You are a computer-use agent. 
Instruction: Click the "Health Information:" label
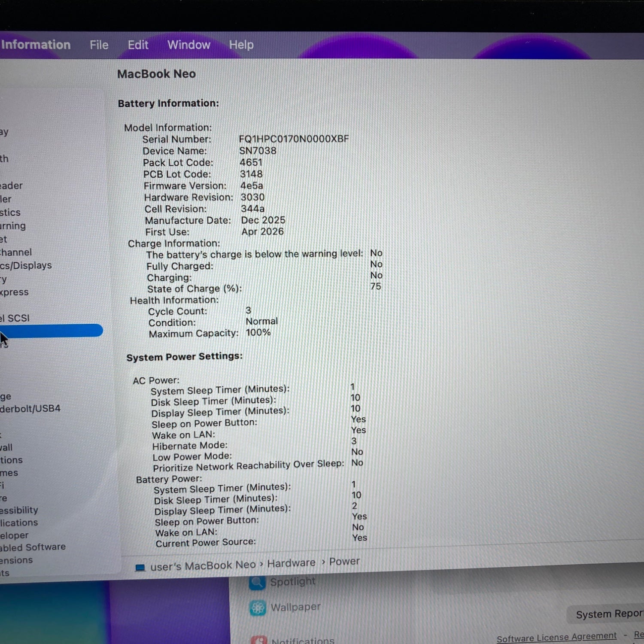(x=174, y=300)
